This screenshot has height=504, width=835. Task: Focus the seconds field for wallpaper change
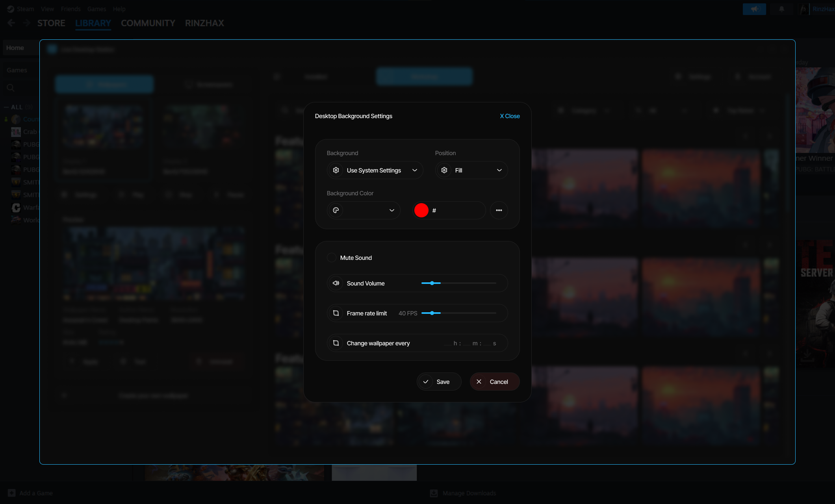point(488,343)
